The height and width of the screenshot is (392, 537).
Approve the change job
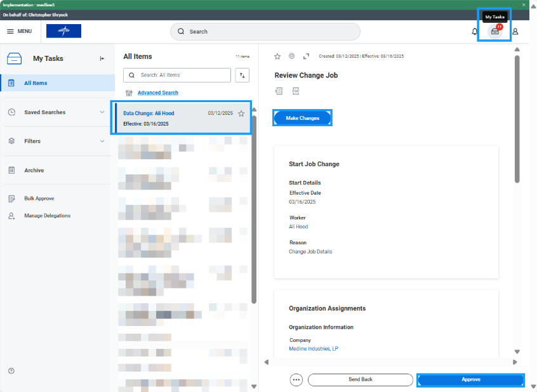(470, 379)
